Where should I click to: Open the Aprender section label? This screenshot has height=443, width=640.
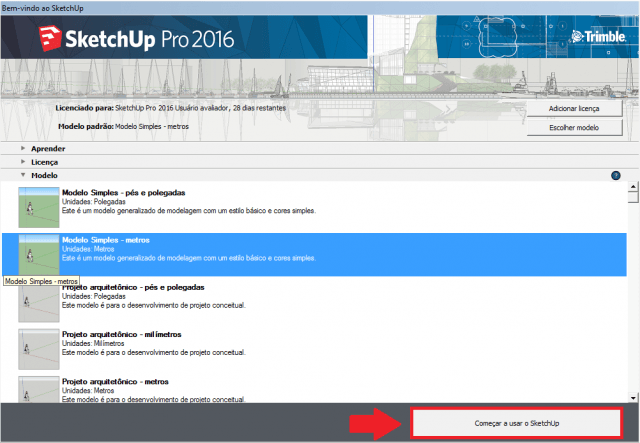pyautogui.click(x=48, y=149)
